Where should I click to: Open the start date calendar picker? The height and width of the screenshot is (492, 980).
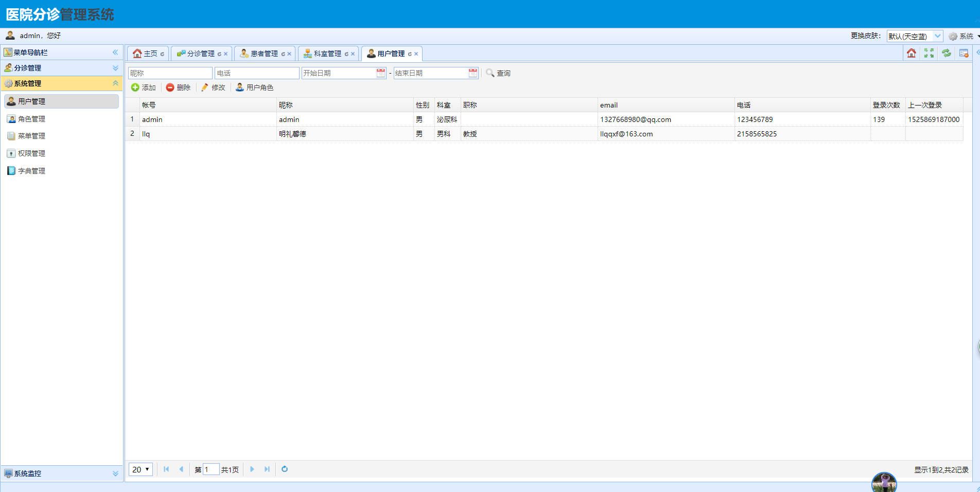[381, 73]
